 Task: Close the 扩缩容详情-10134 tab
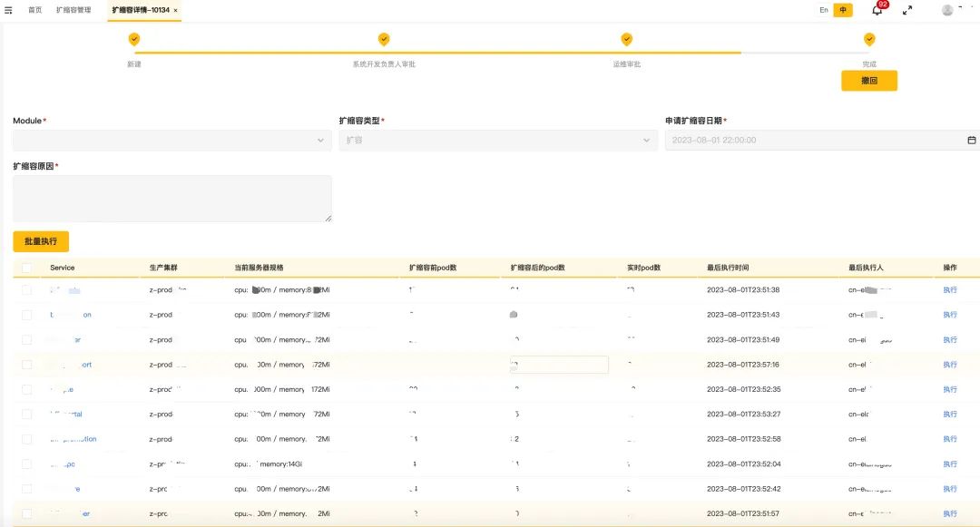pos(175,10)
